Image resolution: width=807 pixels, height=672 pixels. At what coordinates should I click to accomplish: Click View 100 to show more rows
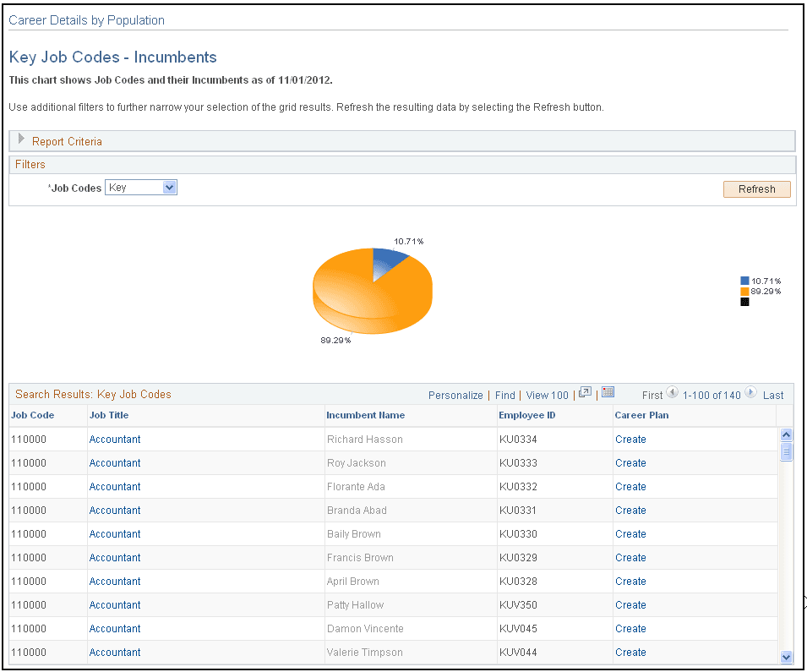click(x=547, y=395)
